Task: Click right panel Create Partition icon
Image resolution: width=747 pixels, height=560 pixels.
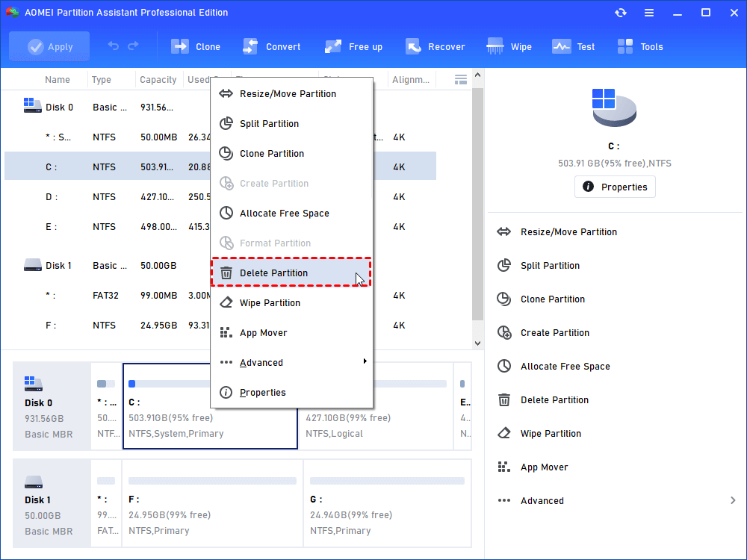Action: (504, 332)
